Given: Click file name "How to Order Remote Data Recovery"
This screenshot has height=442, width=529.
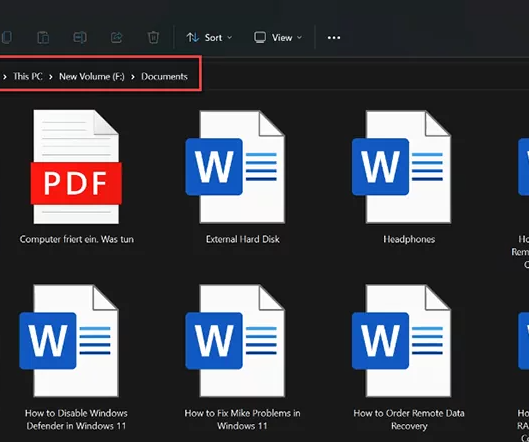Looking at the screenshot, I should tap(409, 419).
